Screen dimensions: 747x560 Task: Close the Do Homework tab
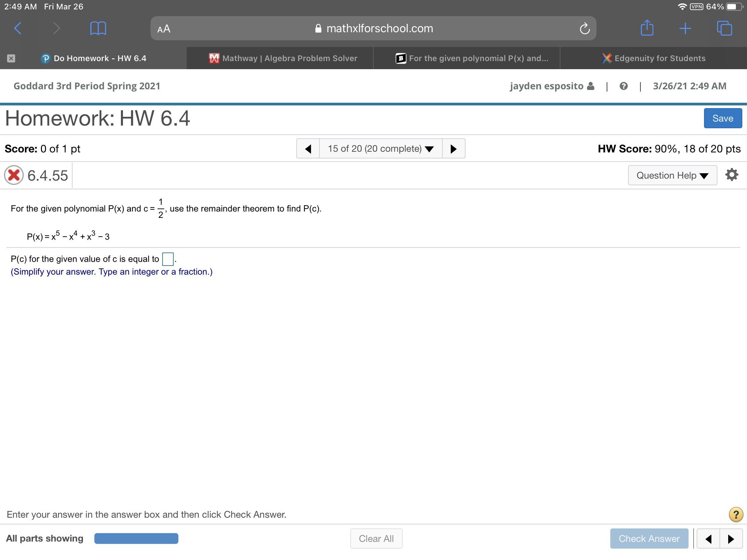11,58
